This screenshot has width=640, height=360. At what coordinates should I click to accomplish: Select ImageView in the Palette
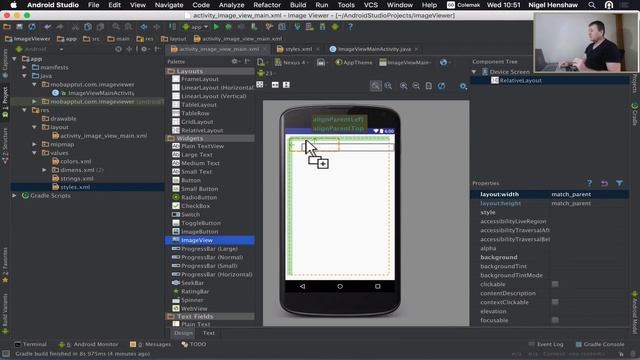210,240
